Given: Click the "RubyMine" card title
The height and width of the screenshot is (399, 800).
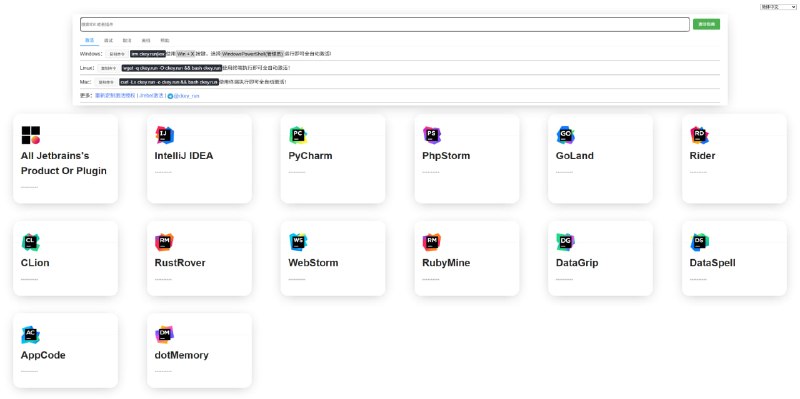Looking at the screenshot, I should coord(446,263).
